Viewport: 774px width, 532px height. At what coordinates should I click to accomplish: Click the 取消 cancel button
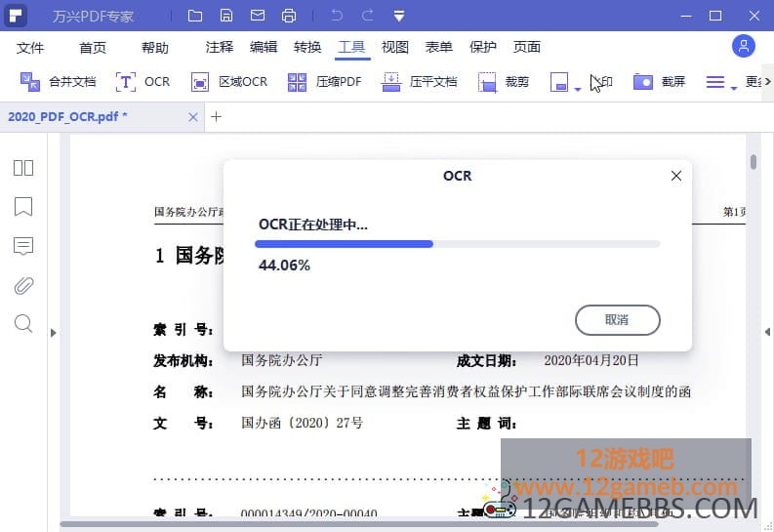[618, 320]
